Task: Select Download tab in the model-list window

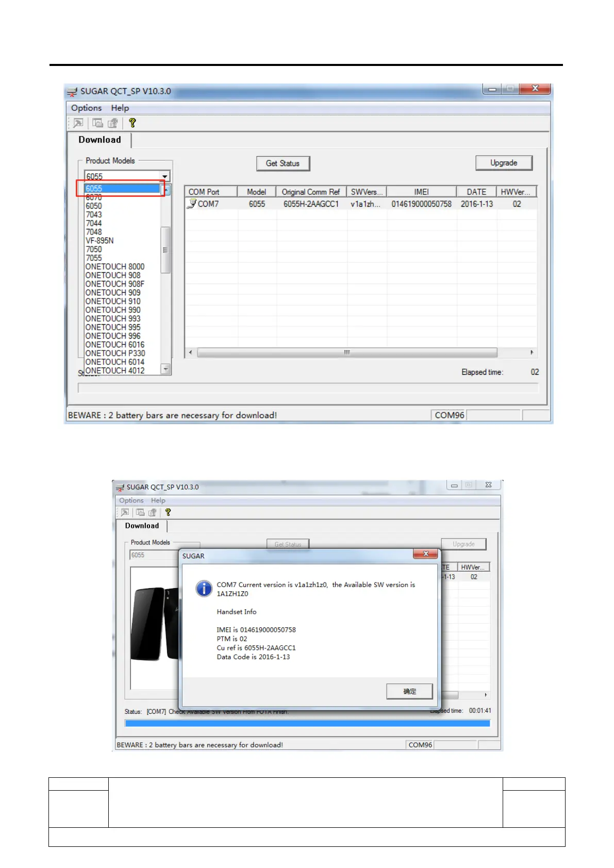Action: pyautogui.click(x=100, y=140)
